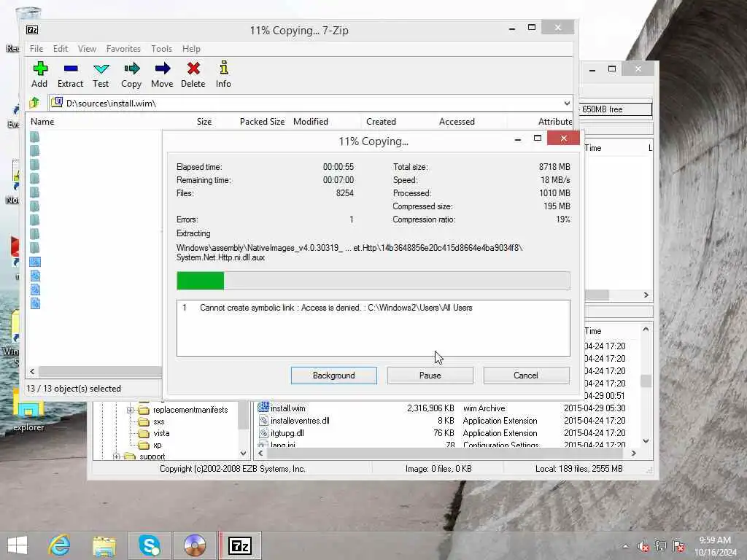Click the green copying progress bar
The width and height of the screenshot is (747, 560).
[x=373, y=281]
